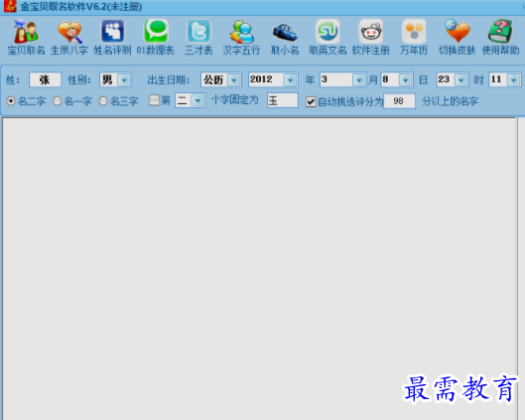Select the 名一字 radio button
This screenshot has width=525, height=420.
coord(58,101)
